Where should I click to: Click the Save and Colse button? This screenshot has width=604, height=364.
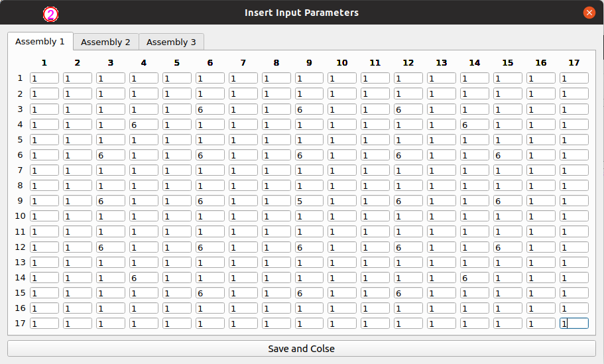click(302, 349)
